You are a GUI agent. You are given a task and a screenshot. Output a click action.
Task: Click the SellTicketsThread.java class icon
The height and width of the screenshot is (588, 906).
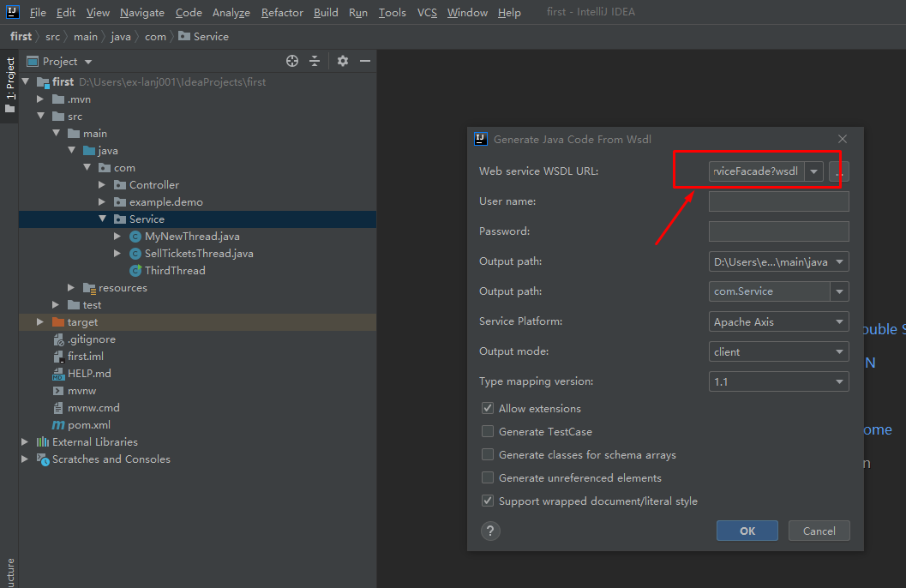click(x=135, y=254)
